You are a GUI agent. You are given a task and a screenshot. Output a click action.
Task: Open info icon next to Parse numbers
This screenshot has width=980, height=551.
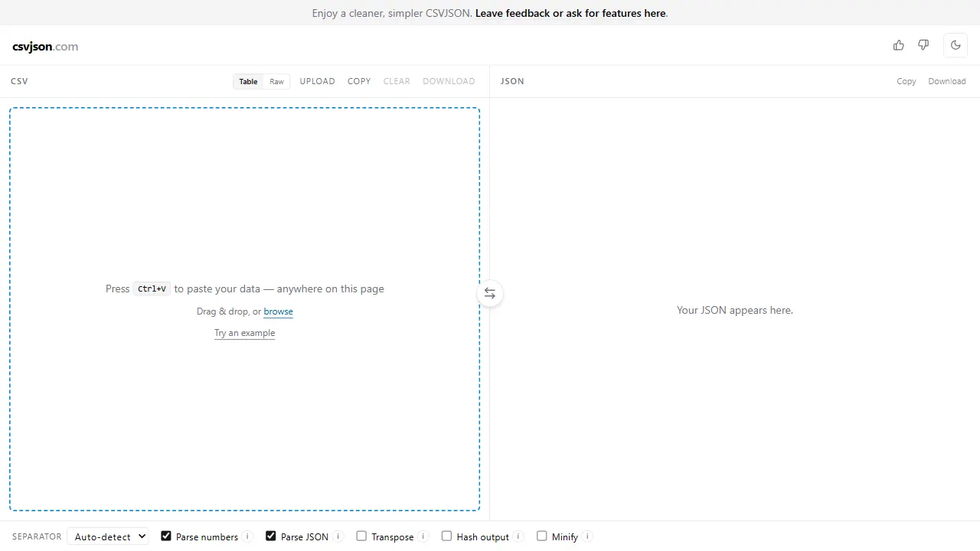click(x=247, y=536)
